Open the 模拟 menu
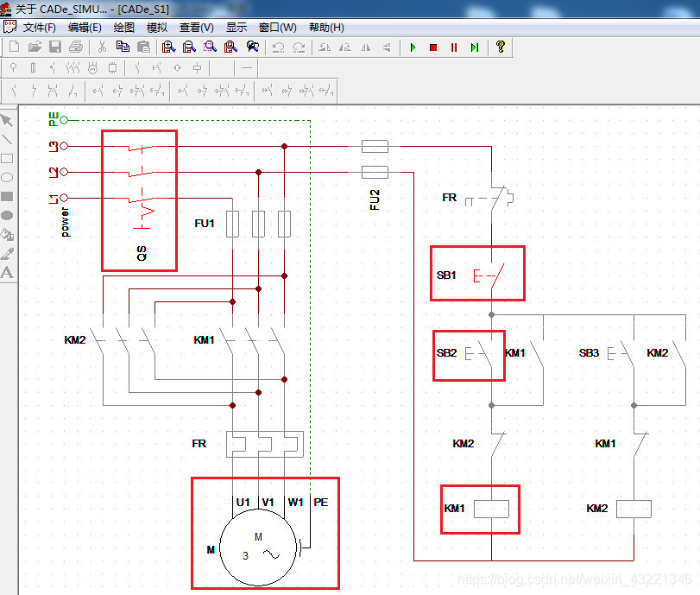The image size is (700, 595). pos(157,28)
